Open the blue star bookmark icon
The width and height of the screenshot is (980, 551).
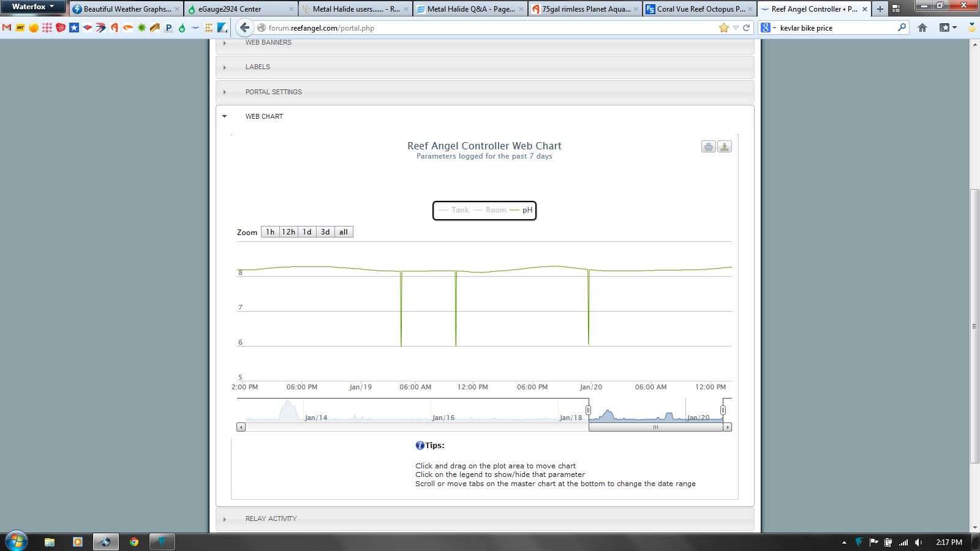coord(74,28)
